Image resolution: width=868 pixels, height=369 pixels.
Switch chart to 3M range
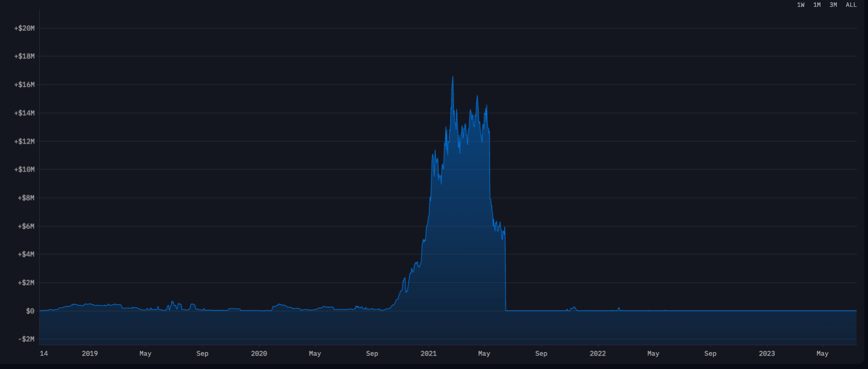tap(833, 5)
